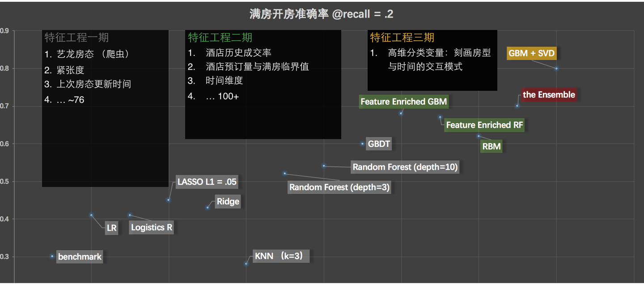Click the benchmark data label
Viewport: 644px width, 284px height.
(80, 257)
